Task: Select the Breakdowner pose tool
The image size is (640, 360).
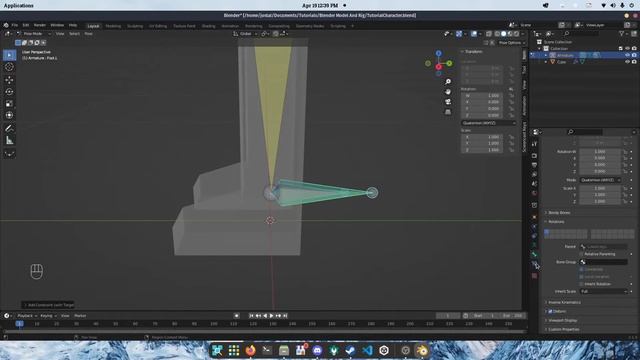Action: tap(9, 154)
